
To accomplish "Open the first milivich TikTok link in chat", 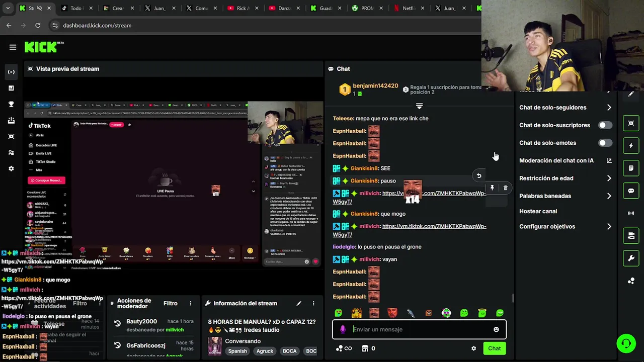I will click(x=409, y=197).
